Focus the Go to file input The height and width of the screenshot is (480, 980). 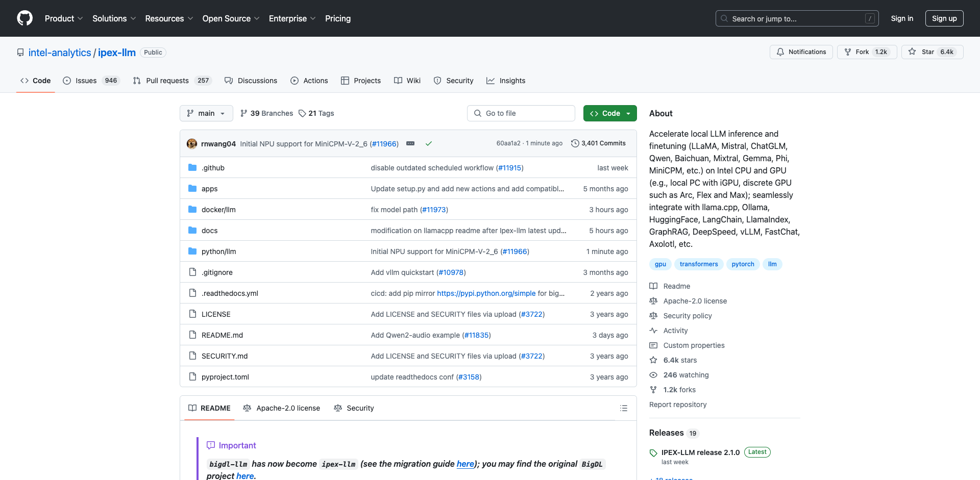pyautogui.click(x=521, y=113)
